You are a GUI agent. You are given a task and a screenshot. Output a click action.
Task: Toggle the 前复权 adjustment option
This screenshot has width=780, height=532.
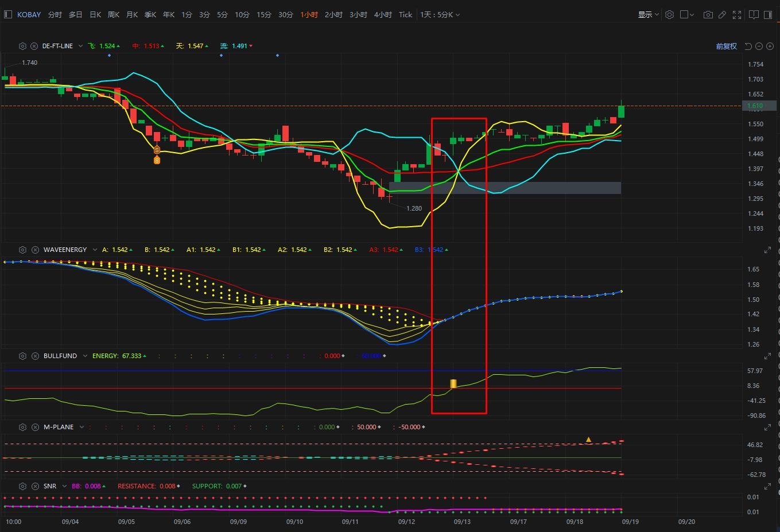tap(726, 46)
